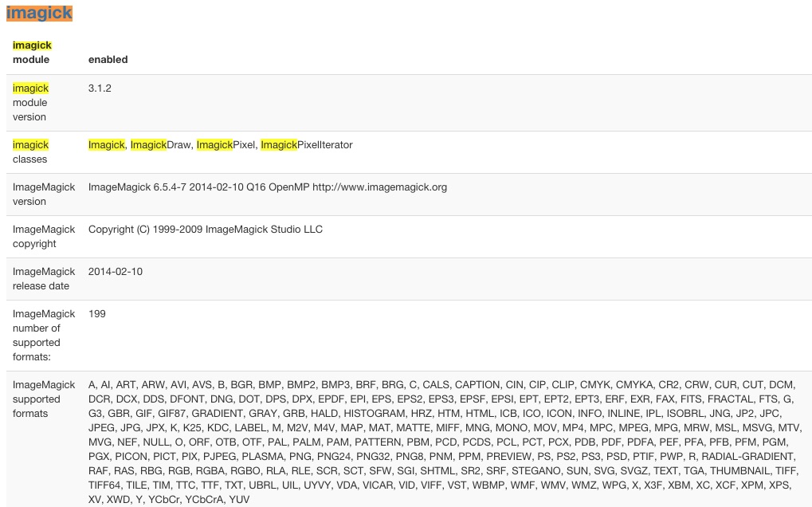Select the 'imagick module' header cell

(32, 53)
